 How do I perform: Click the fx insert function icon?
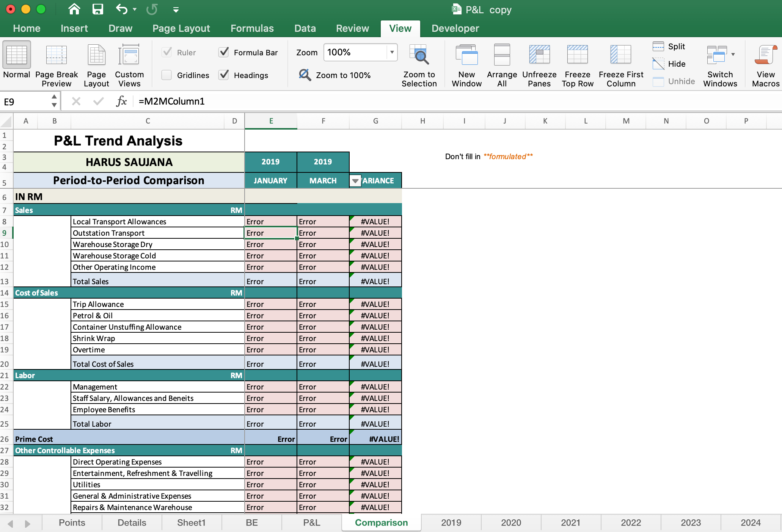tap(121, 101)
